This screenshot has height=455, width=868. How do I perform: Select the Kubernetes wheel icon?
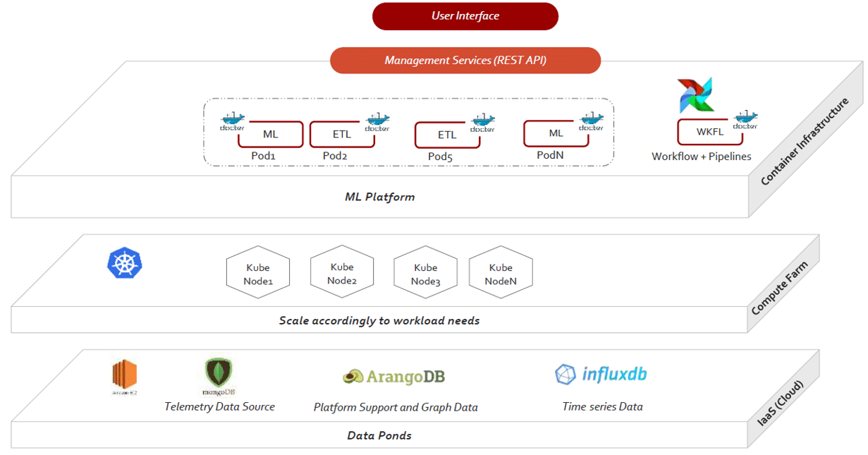(125, 263)
